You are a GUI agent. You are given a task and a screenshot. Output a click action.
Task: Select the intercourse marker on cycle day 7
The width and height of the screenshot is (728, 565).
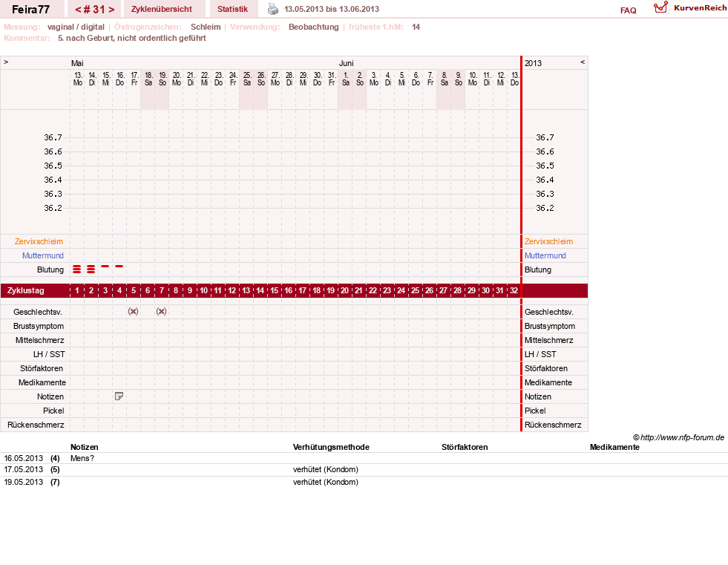[x=161, y=311]
